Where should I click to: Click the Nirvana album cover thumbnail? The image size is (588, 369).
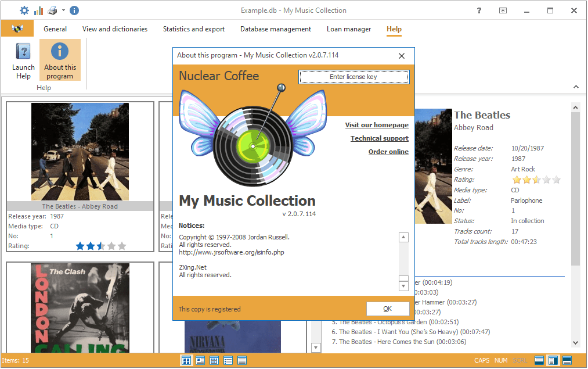(x=233, y=336)
